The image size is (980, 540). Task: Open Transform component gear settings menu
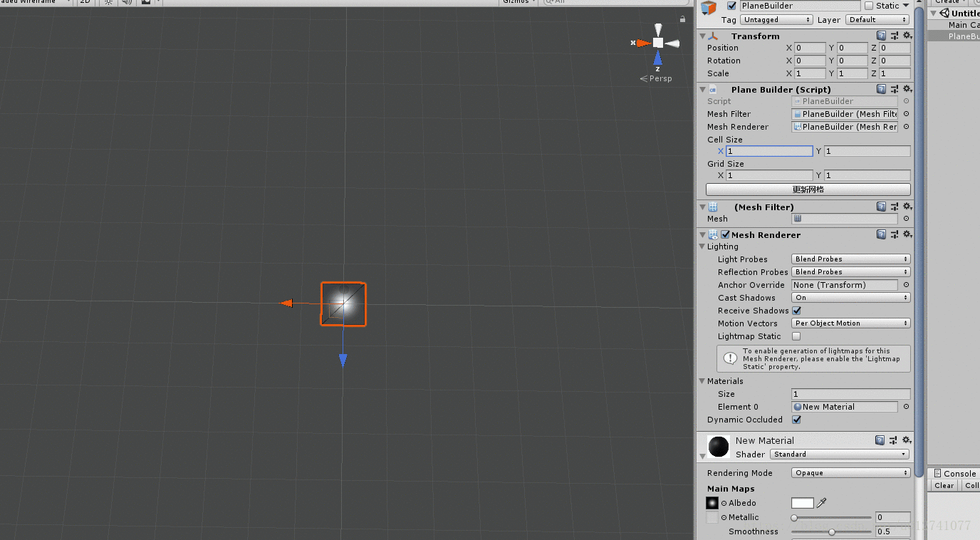click(907, 36)
